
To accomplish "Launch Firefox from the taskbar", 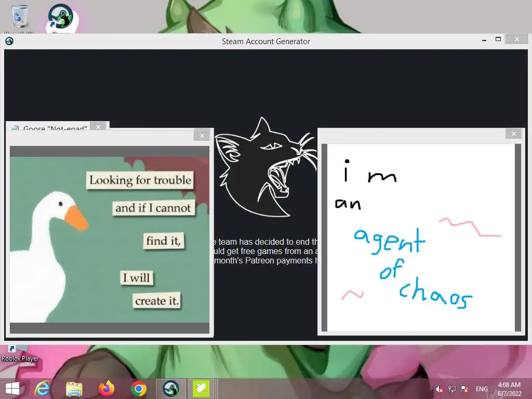I will tap(106, 389).
